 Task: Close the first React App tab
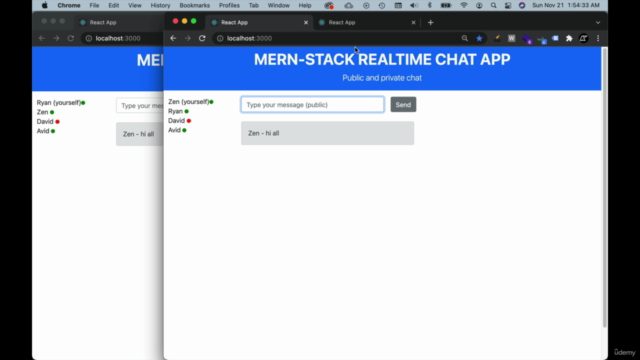point(306,22)
